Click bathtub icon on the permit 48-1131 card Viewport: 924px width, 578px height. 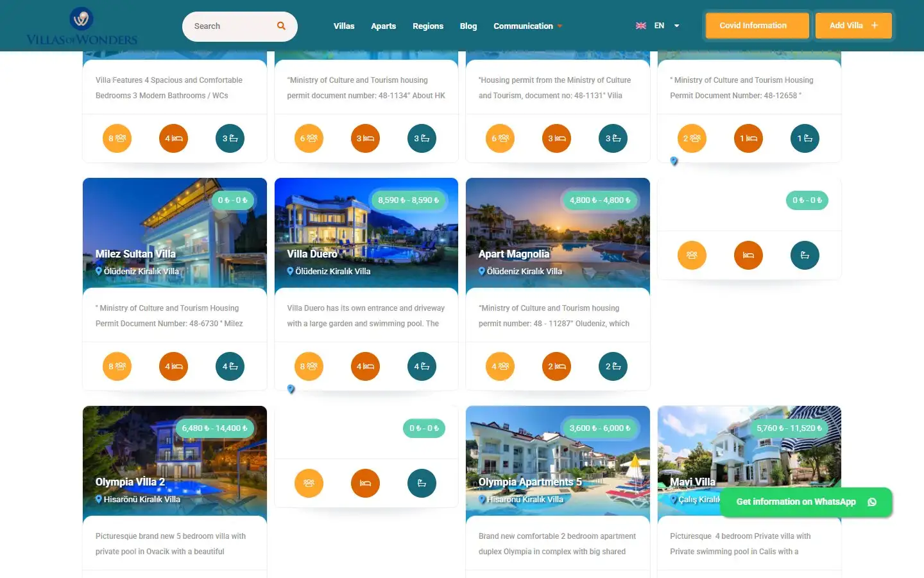point(613,139)
